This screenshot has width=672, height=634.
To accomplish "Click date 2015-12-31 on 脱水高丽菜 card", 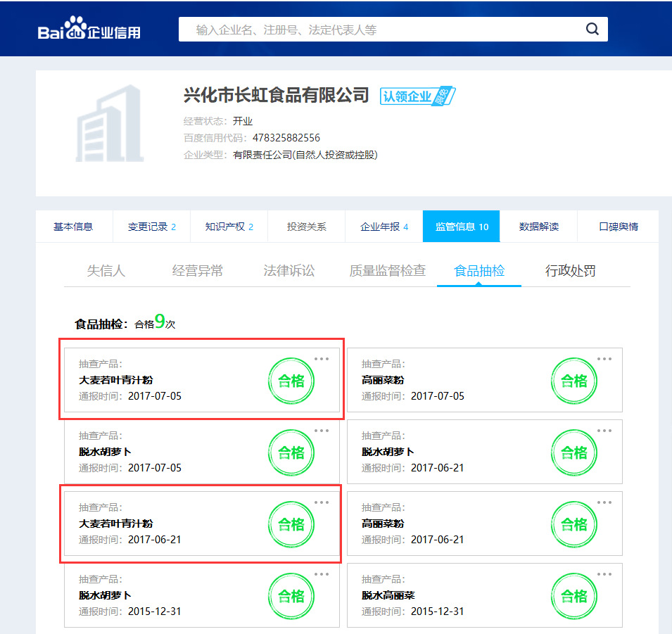I will [438, 611].
